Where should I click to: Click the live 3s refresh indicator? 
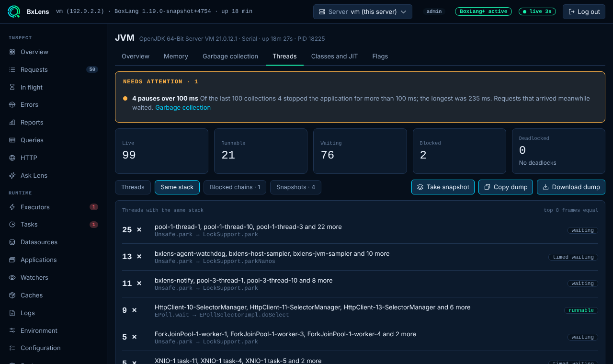point(537,11)
